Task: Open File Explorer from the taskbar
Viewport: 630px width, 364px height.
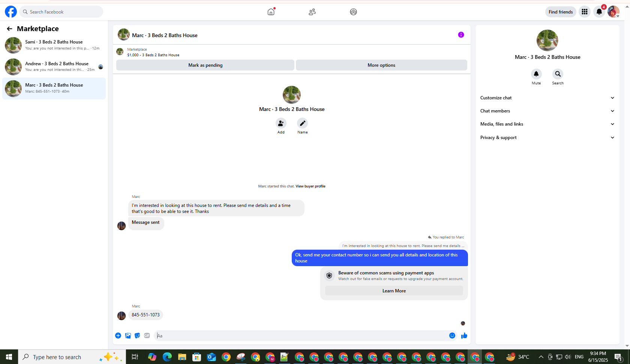Action: pyautogui.click(x=182, y=357)
